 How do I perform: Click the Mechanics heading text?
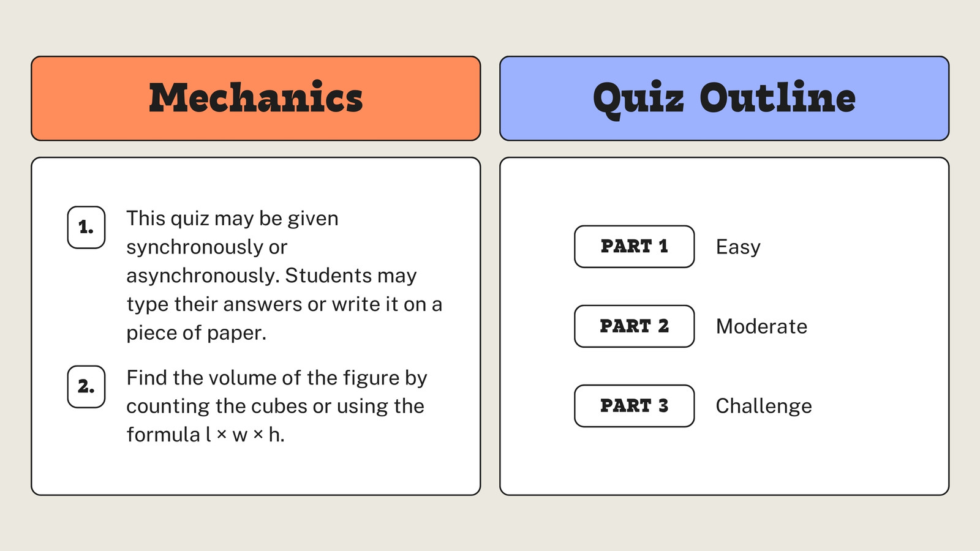(x=256, y=98)
